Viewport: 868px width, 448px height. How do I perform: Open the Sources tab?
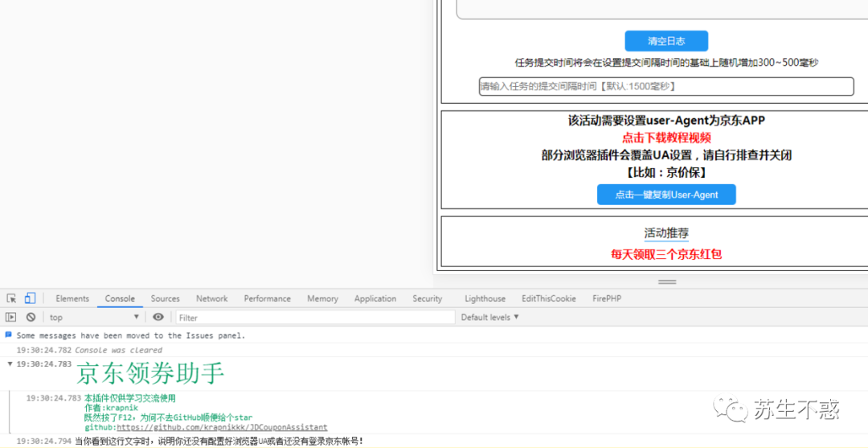coord(166,298)
